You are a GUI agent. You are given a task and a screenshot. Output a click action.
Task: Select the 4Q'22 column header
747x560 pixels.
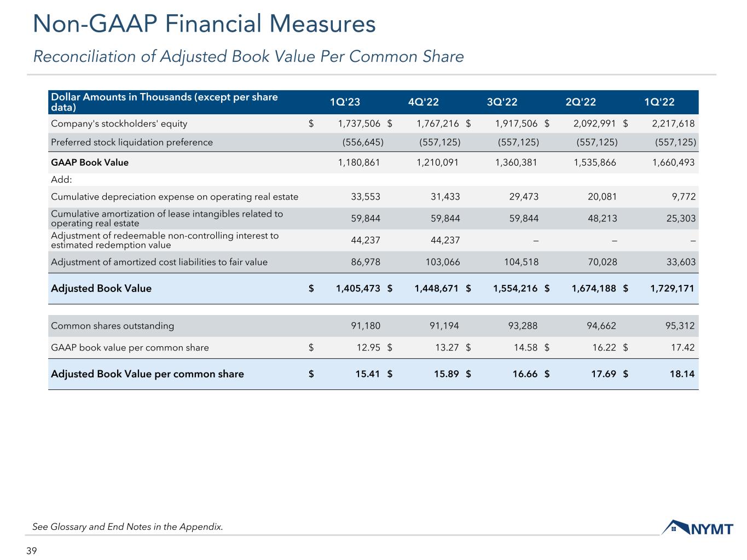pos(424,102)
